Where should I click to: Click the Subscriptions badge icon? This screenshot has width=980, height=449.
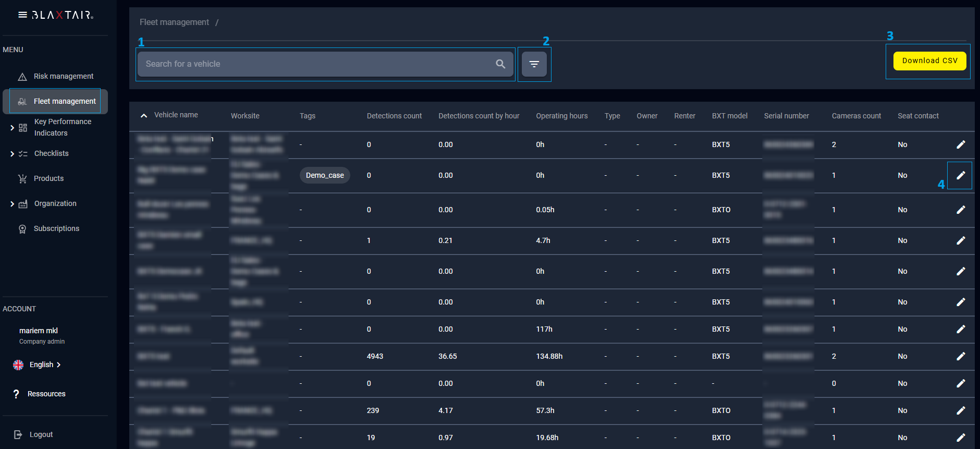coord(22,229)
